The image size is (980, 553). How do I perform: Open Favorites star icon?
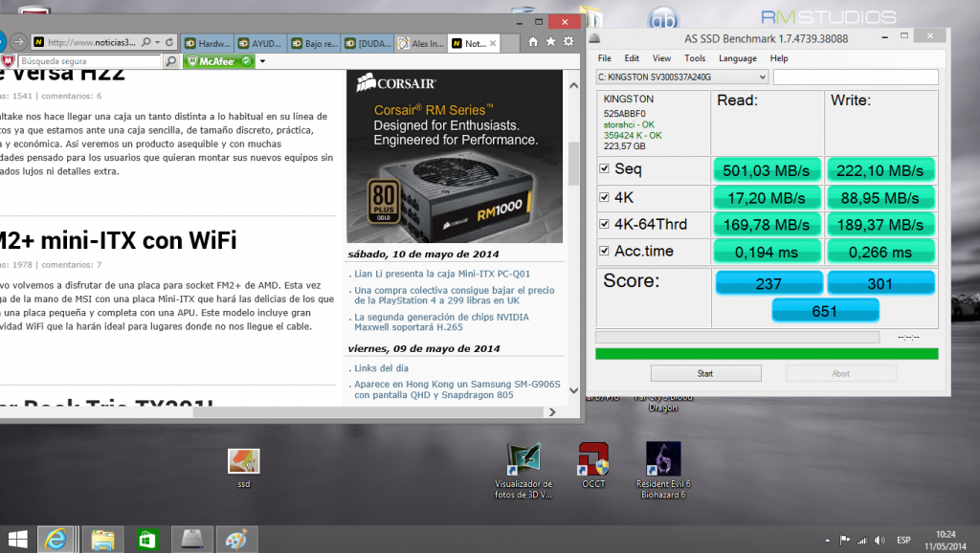click(550, 42)
